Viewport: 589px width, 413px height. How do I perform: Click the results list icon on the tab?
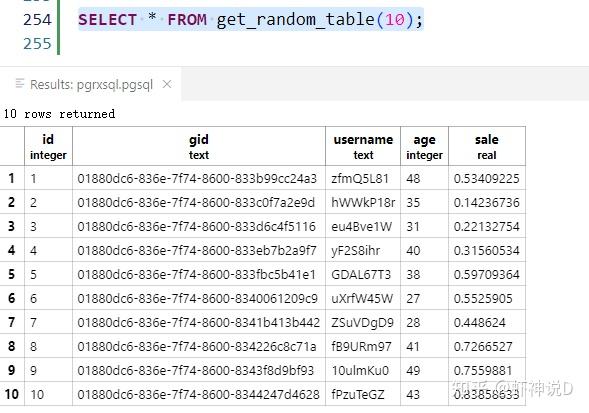tap(20, 83)
